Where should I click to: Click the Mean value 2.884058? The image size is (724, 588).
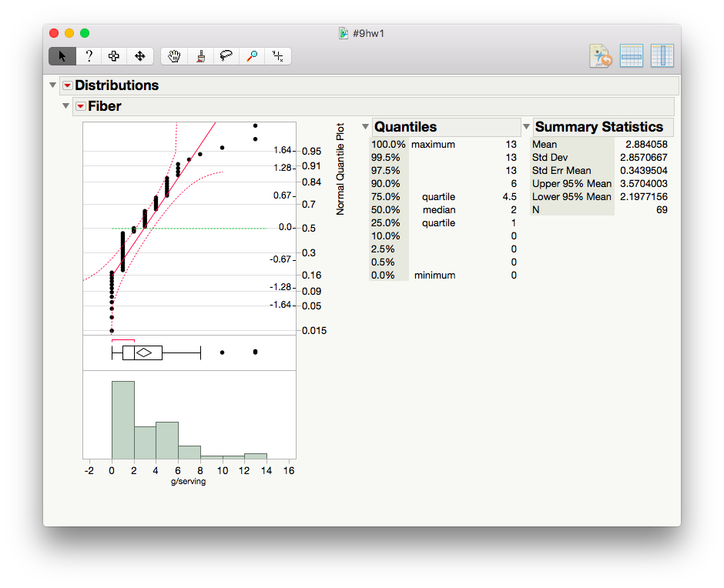pyautogui.click(x=646, y=145)
